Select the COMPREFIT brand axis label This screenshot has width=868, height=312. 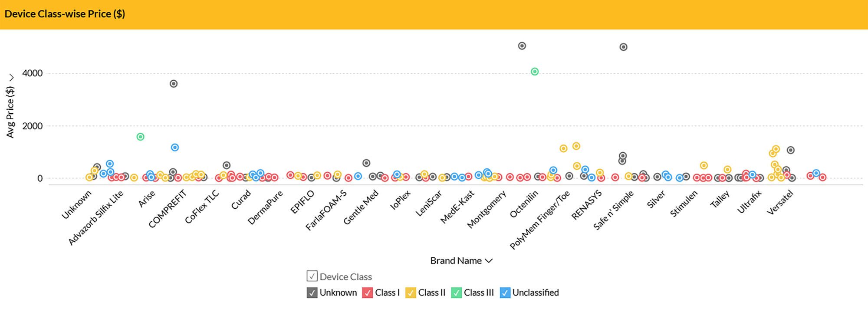(x=168, y=209)
